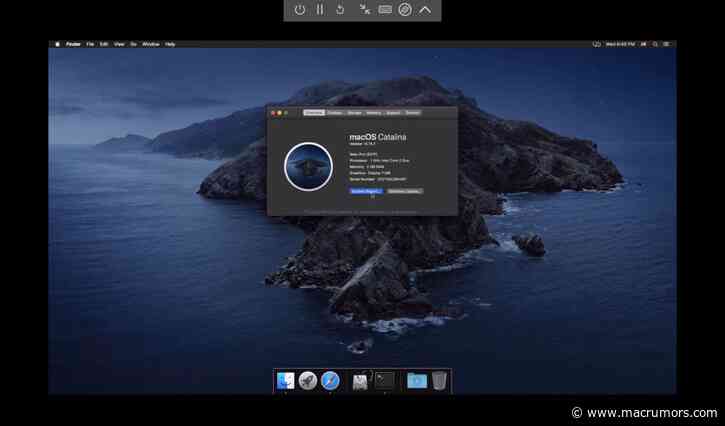The width and height of the screenshot is (725, 426).
Task: Open Terminal from the Dock
Action: click(x=385, y=381)
